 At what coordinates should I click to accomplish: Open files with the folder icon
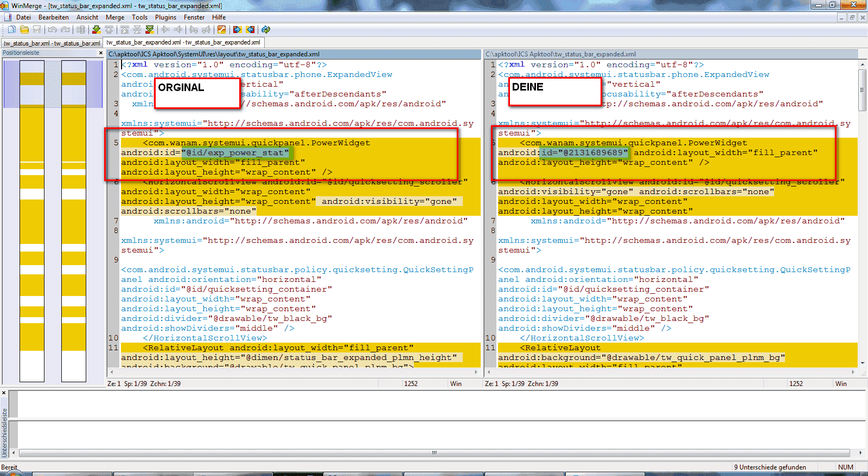point(24,29)
